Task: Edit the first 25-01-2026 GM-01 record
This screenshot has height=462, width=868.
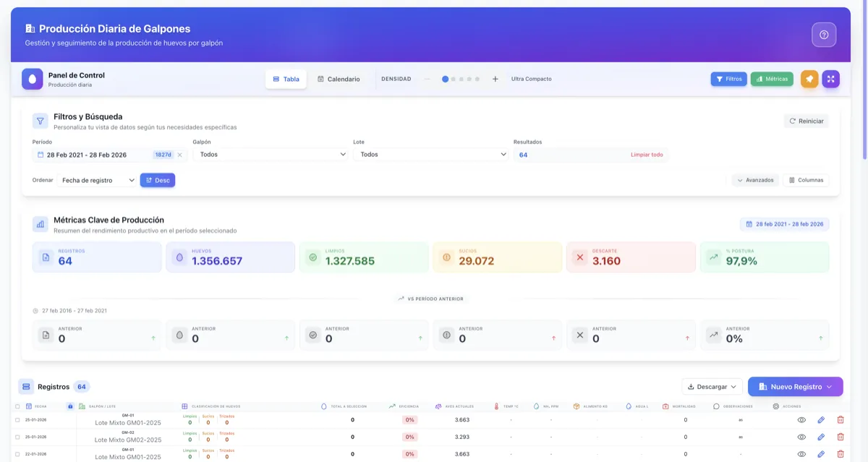Action: (821, 419)
